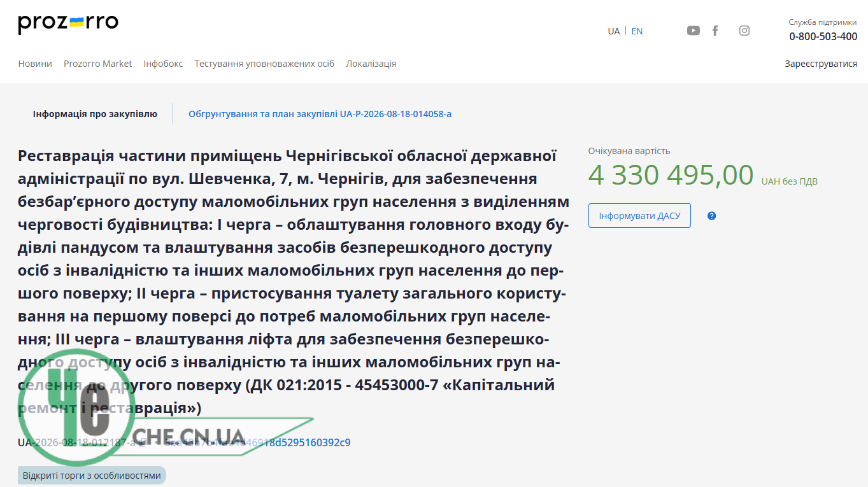
Task: Open the Prozorro YouTube channel icon
Action: click(x=694, y=31)
